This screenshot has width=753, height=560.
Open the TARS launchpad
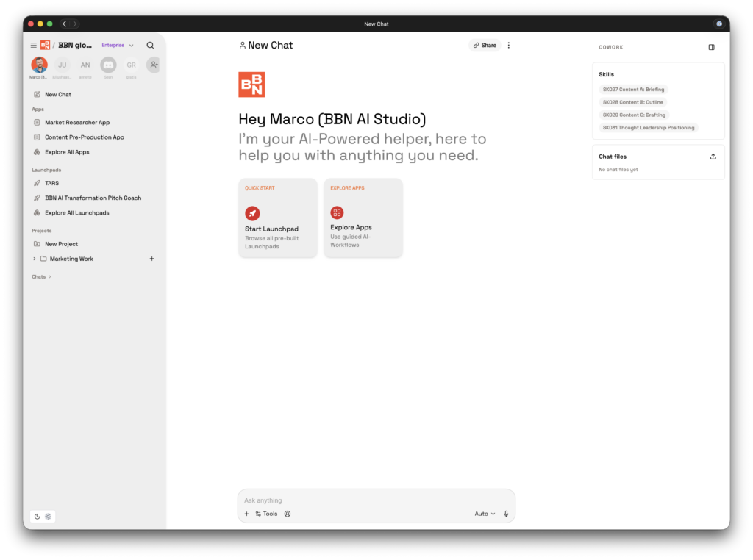tap(52, 183)
